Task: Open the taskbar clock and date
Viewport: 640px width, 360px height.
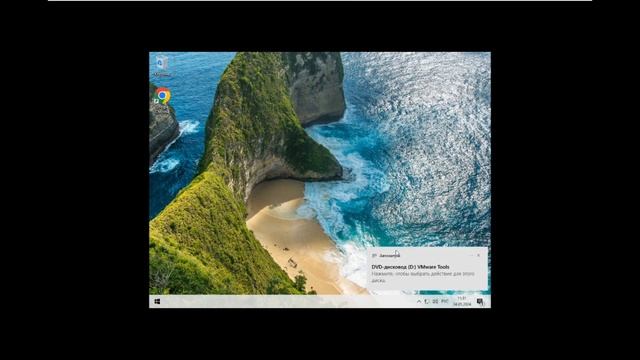Action: point(462,302)
